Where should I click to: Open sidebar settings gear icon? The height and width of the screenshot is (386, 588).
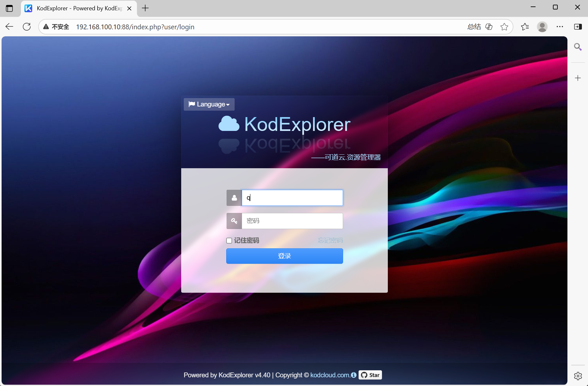tap(578, 376)
